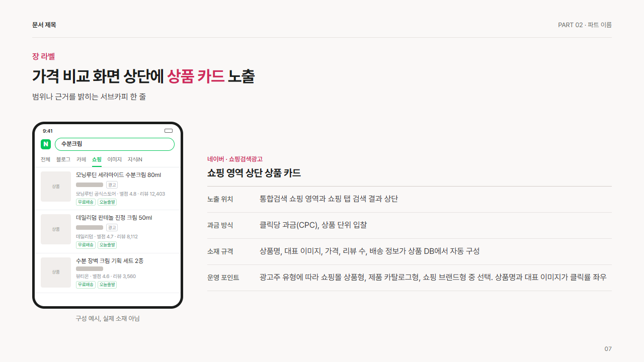The image size is (644, 362).
Task: Click subcopy 범위나 근거를 밝히는 서브카피 한 줄
Action: tap(89, 97)
